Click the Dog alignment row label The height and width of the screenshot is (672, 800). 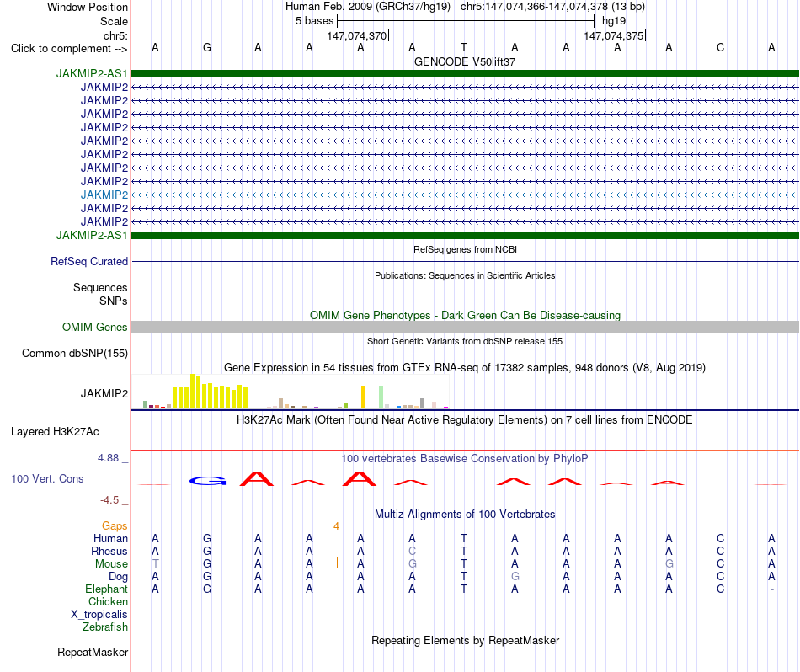tap(118, 577)
